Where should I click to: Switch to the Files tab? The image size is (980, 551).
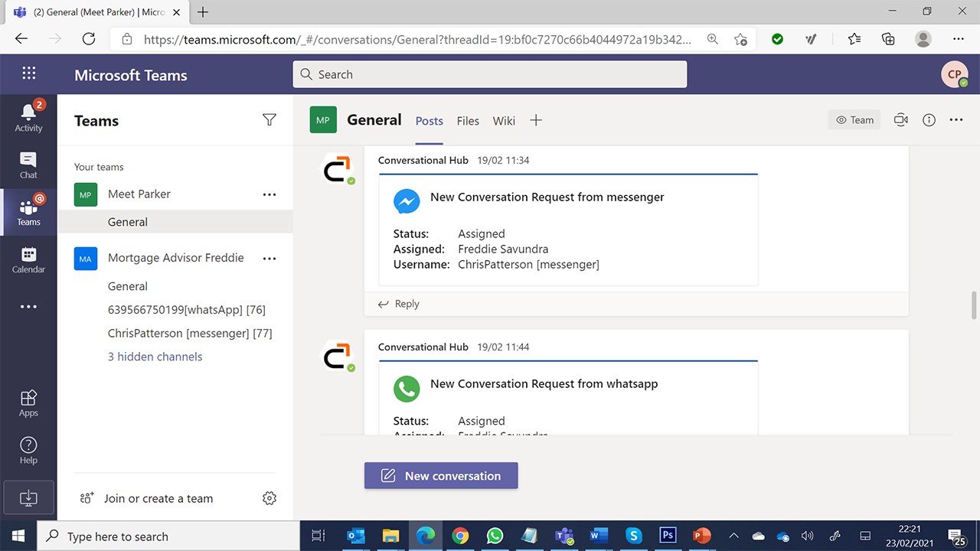[468, 121]
